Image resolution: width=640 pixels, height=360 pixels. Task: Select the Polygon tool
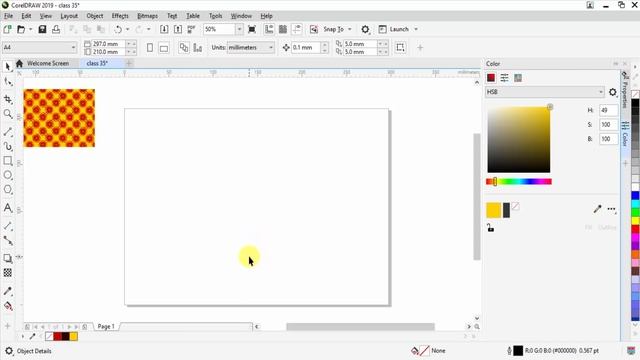click(x=8, y=190)
